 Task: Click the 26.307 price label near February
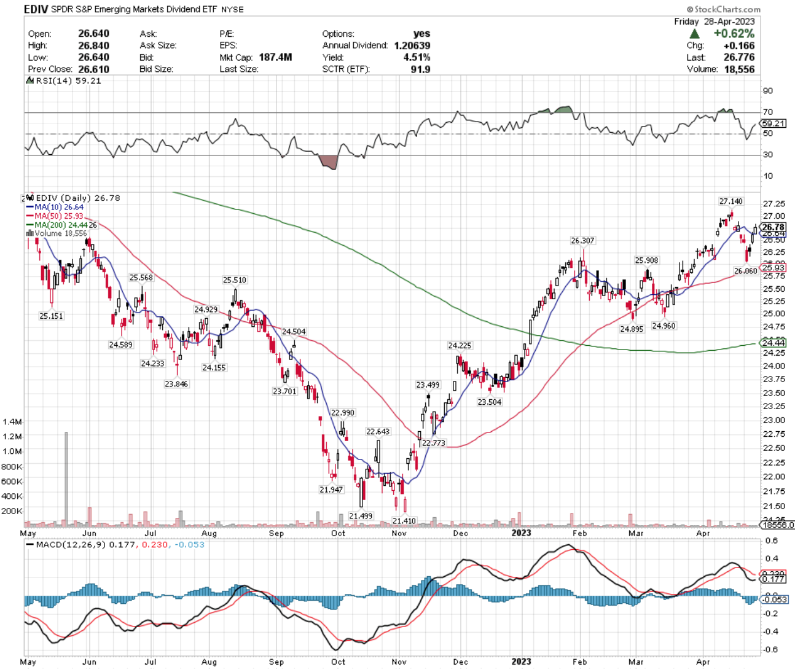[x=582, y=240]
